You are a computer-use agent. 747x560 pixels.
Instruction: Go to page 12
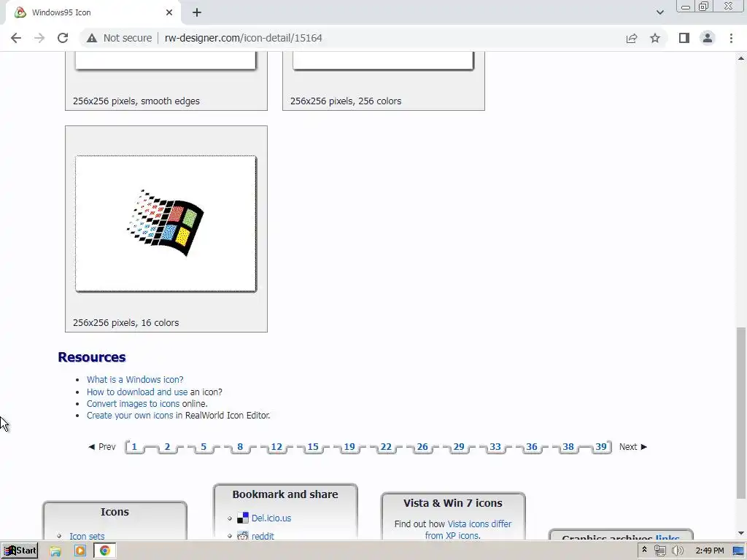(x=276, y=447)
